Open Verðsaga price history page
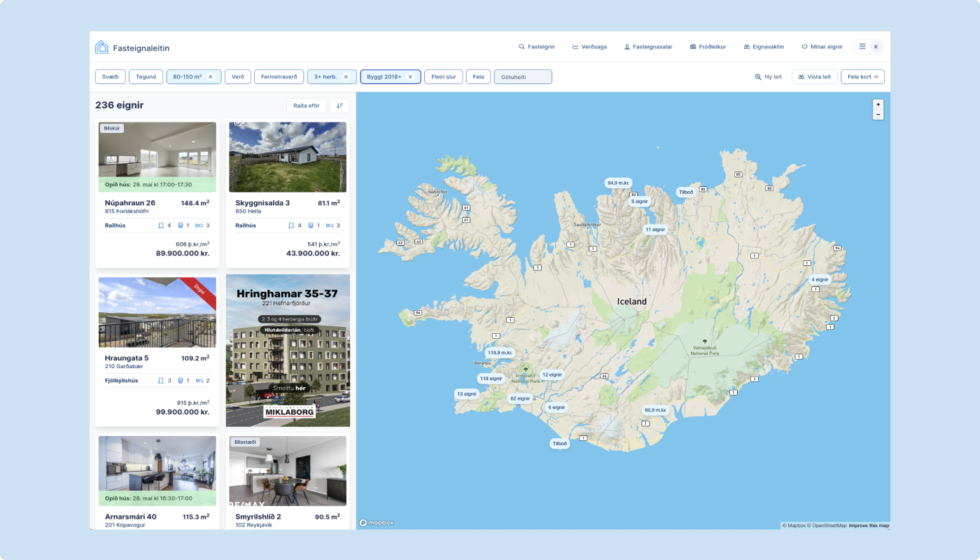 coord(589,47)
